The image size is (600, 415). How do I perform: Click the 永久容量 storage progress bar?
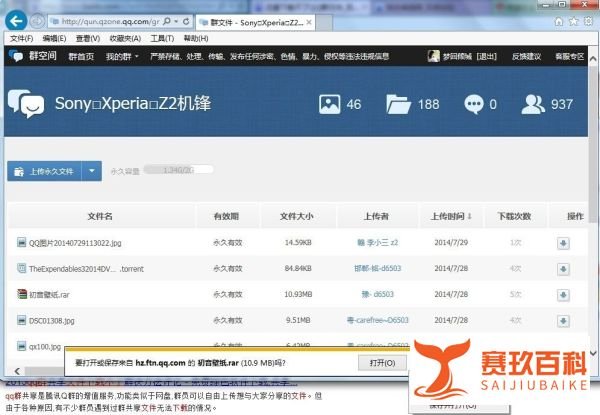178,170
